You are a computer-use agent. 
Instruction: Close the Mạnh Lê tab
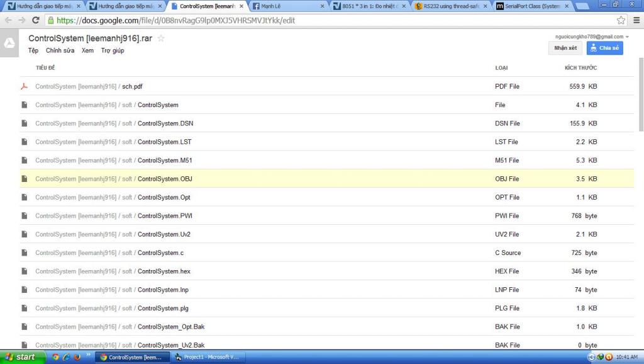tap(322, 6)
